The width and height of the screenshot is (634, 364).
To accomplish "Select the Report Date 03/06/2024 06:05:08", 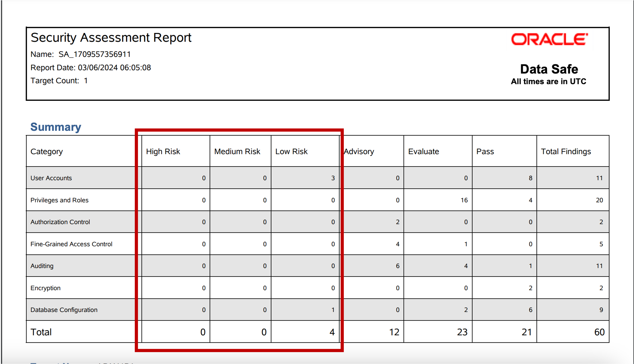I will [x=91, y=67].
